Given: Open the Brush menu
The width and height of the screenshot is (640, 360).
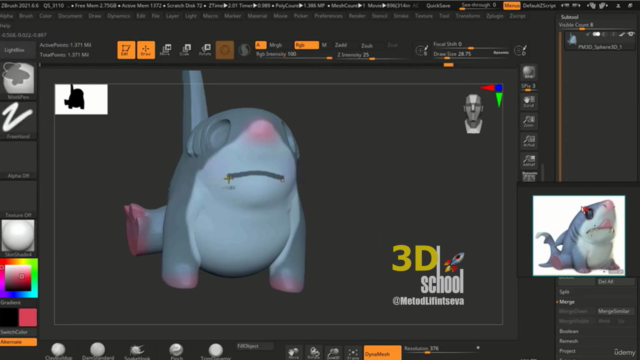Looking at the screenshot, I should click(x=26, y=16).
